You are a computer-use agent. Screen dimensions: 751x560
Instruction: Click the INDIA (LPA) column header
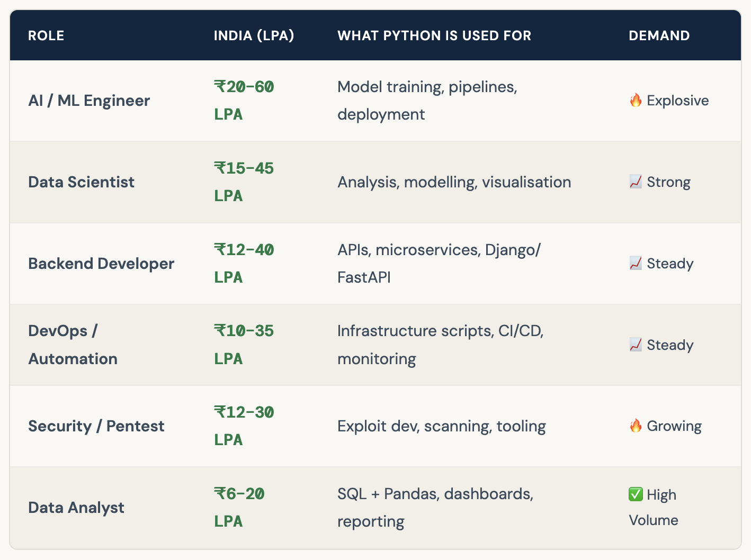[254, 35]
